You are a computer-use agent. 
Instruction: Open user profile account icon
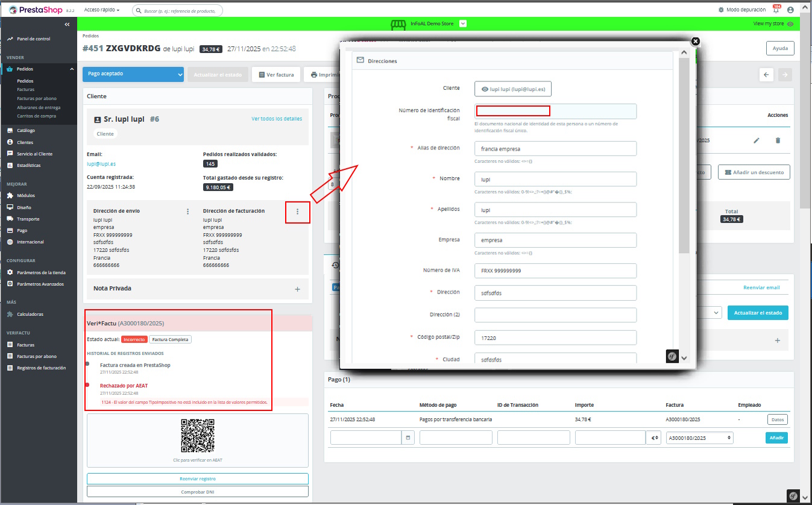click(x=790, y=10)
